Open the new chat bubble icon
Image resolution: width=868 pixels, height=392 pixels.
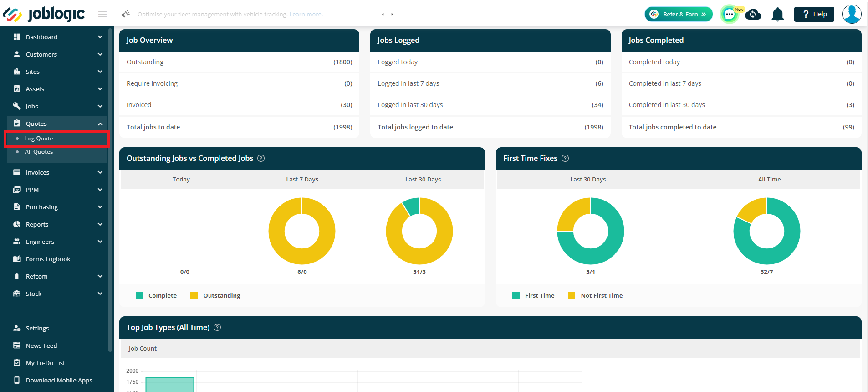point(730,14)
